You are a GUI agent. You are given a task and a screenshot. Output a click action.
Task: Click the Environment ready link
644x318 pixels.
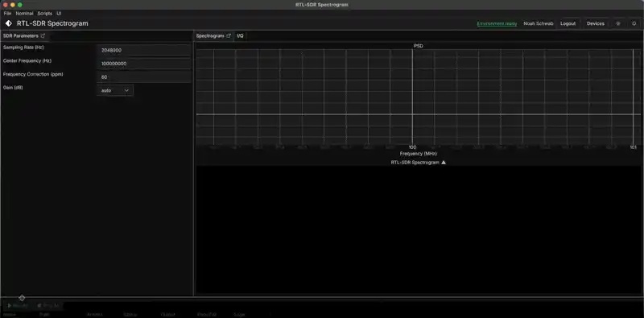pos(497,23)
